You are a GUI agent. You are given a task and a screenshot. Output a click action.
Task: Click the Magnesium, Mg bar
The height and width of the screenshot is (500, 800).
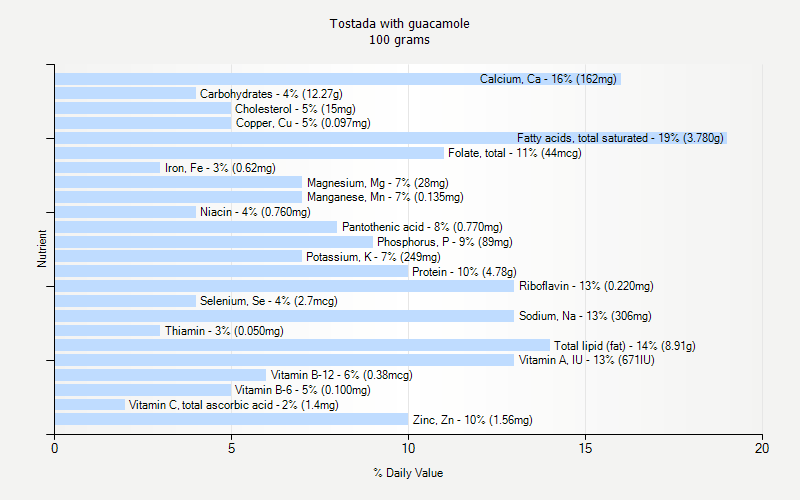[178, 183]
